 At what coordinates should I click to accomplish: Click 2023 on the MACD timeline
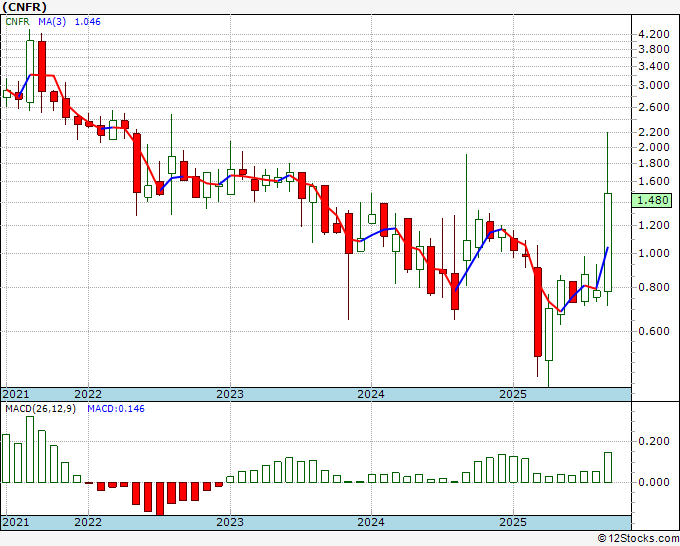pyautogui.click(x=230, y=522)
